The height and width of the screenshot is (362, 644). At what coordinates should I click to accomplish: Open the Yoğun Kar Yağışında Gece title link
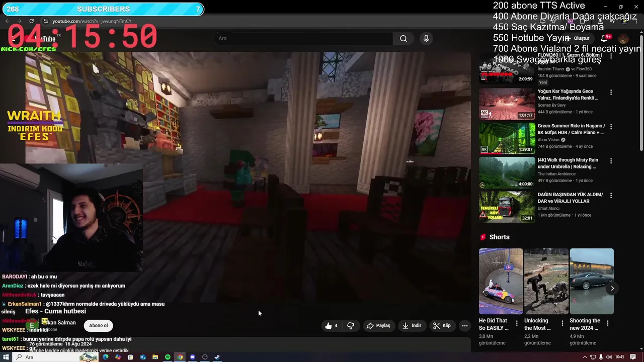tap(568, 95)
